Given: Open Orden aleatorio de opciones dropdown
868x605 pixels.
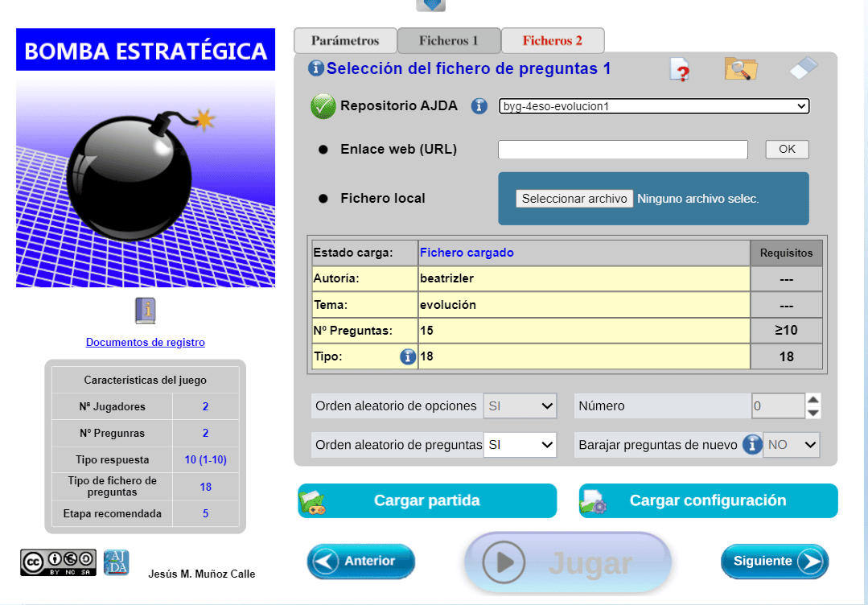Looking at the screenshot, I should [520, 406].
